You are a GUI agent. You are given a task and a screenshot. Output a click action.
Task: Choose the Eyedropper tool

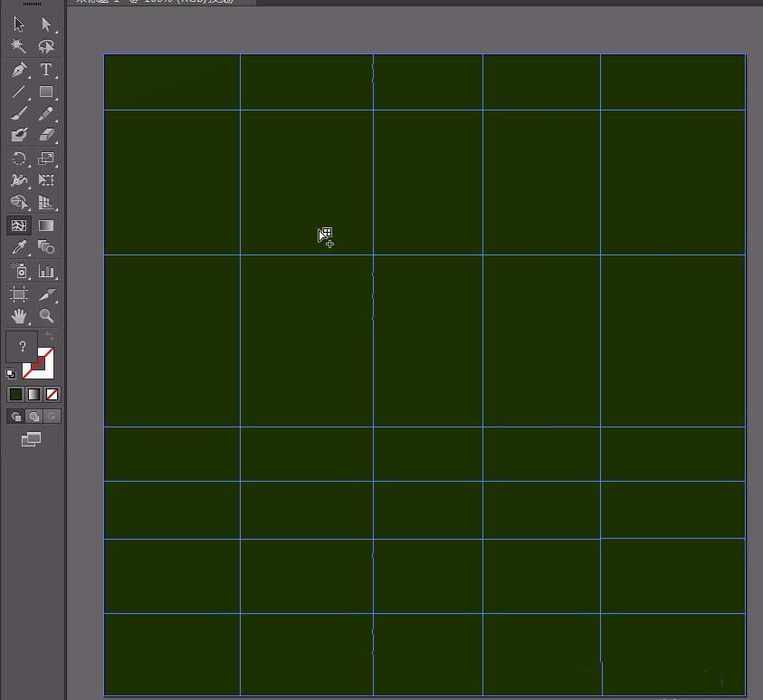point(19,247)
